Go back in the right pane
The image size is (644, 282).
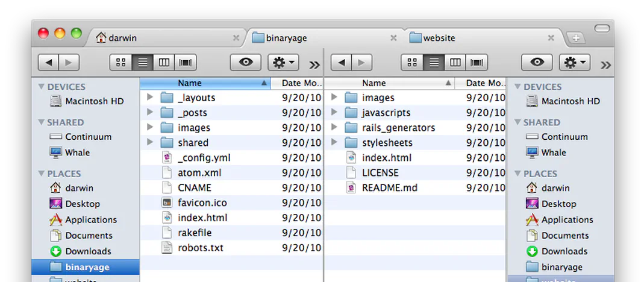pyautogui.click(x=341, y=63)
